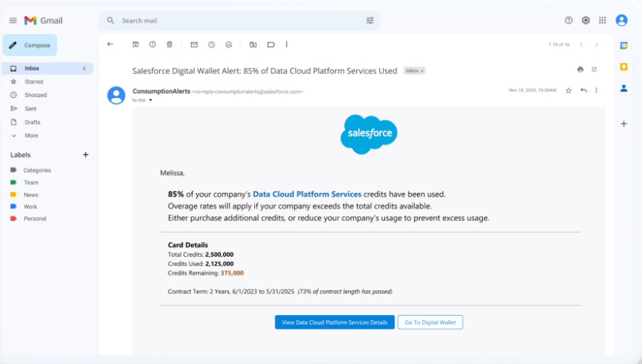Image resolution: width=642 pixels, height=364 pixels.
Task: Apply a label to this email
Action: [x=271, y=45]
